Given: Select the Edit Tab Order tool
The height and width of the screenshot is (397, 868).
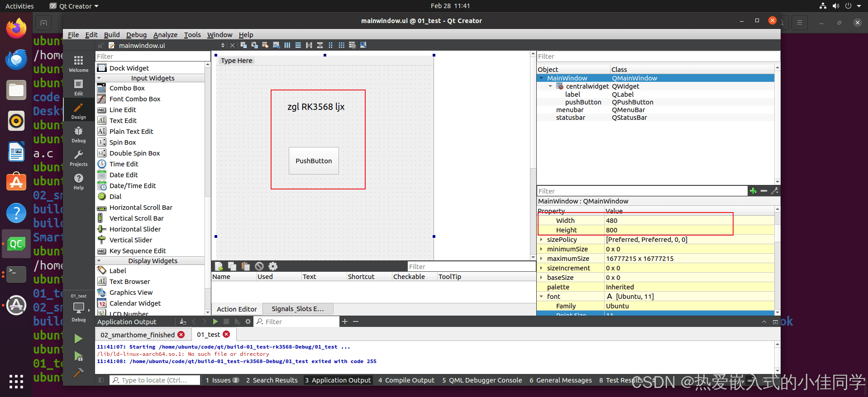Looking at the screenshot, I should (x=276, y=45).
